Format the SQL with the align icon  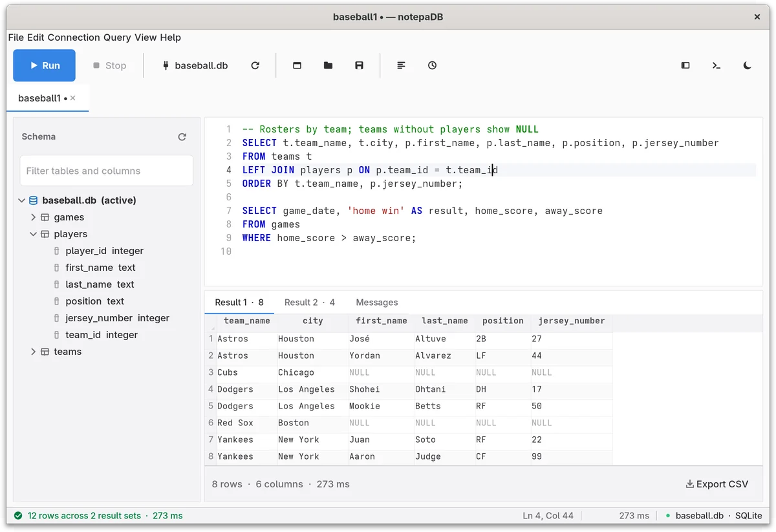(401, 65)
